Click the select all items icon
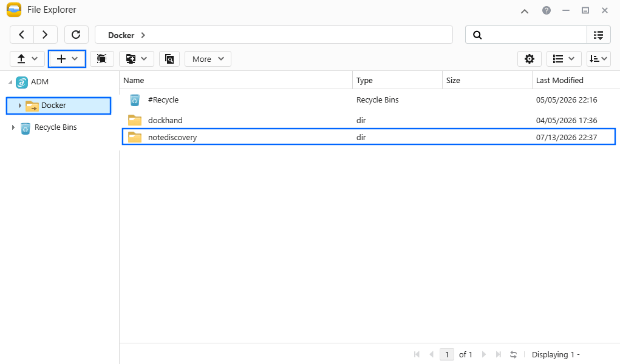Viewport: 620px width, 364px height. (x=102, y=59)
